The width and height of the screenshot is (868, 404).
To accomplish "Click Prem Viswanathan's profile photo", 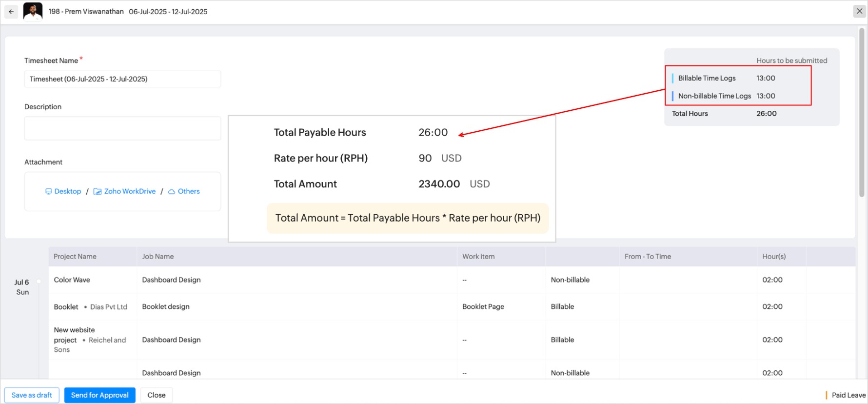I will (x=33, y=12).
